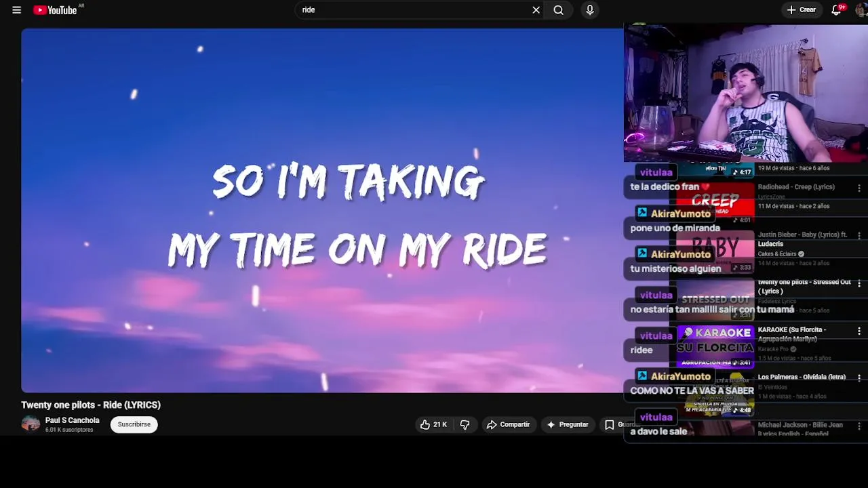Open Paul S Canchola channel avatar
Image resolution: width=868 pixels, height=488 pixels.
pyautogui.click(x=31, y=424)
